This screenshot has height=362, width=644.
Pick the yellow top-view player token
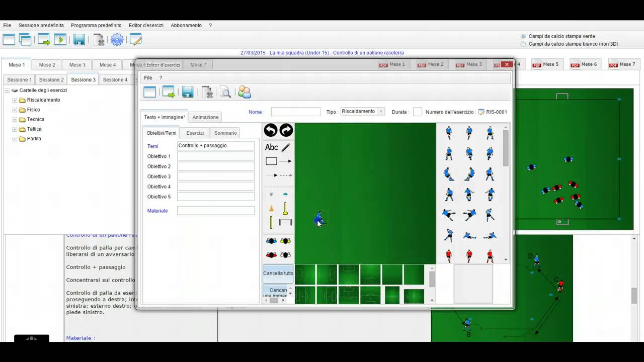(x=285, y=241)
